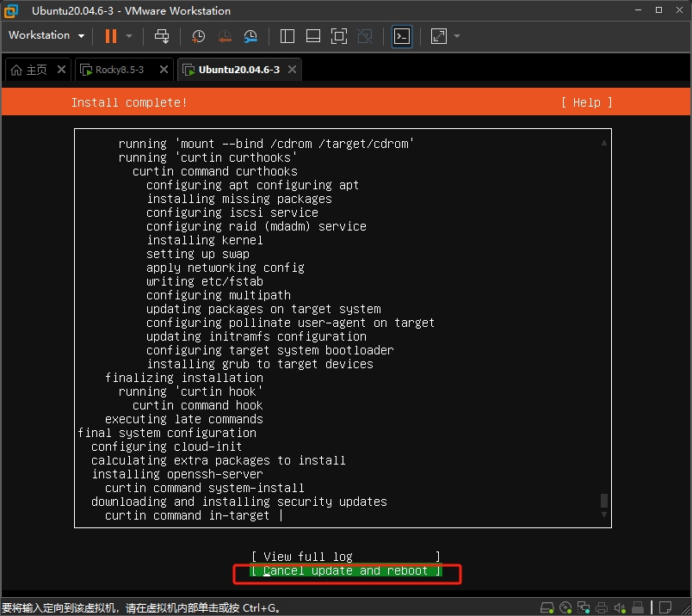Pause the virtual machine

click(111, 36)
